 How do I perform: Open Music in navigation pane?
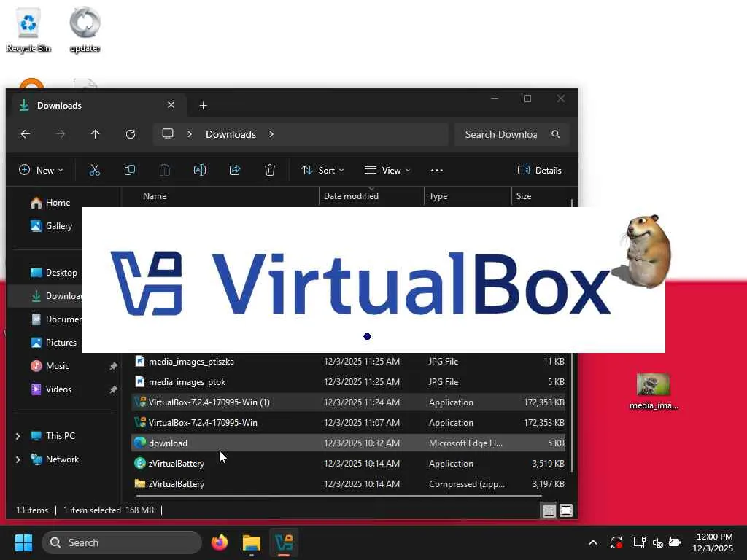click(x=50, y=366)
